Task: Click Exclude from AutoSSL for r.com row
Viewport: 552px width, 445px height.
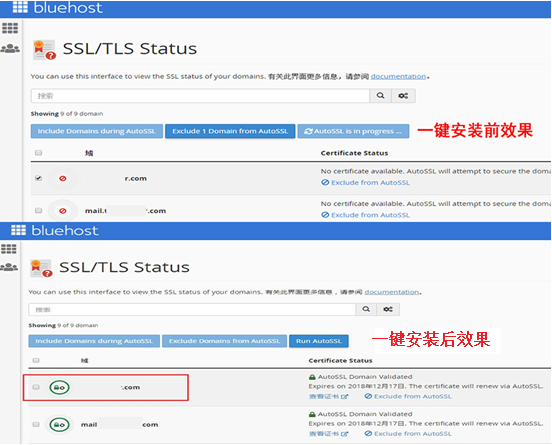Action: tap(365, 182)
